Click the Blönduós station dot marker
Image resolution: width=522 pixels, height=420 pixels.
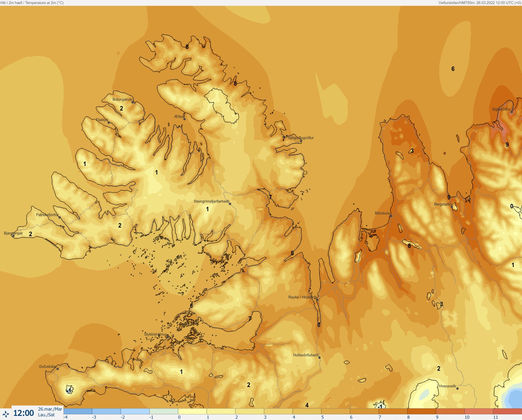391,216
